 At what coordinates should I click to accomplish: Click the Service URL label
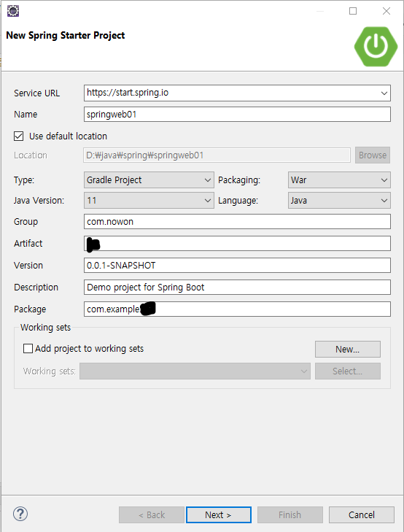coord(36,93)
